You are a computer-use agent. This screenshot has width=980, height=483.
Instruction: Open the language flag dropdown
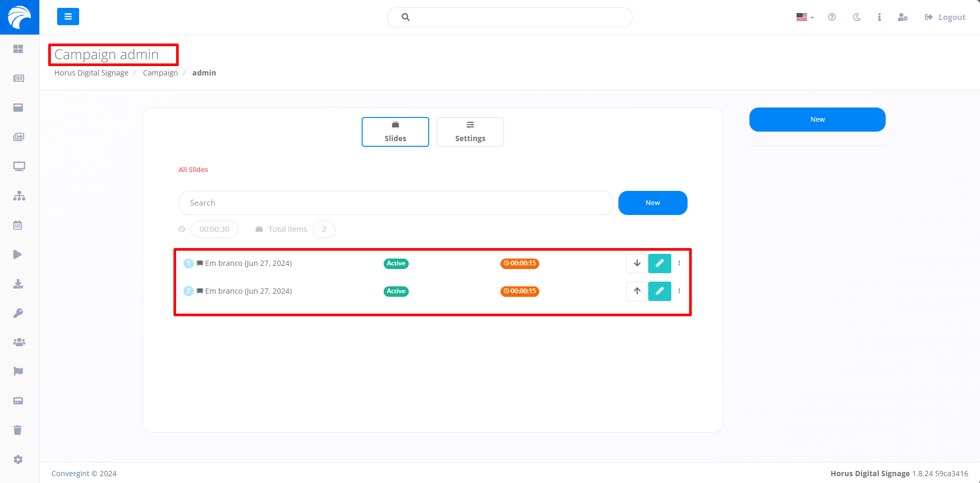[804, 17]
